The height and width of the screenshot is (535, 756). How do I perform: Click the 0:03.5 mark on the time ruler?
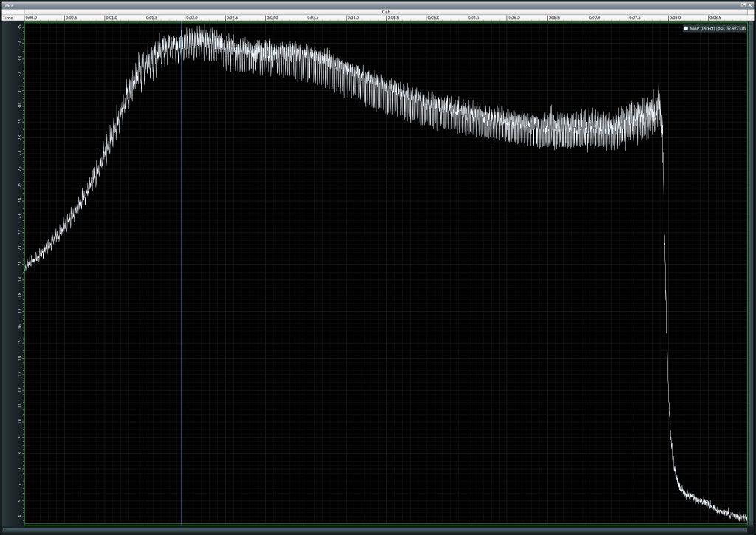[x=312, y=18]
